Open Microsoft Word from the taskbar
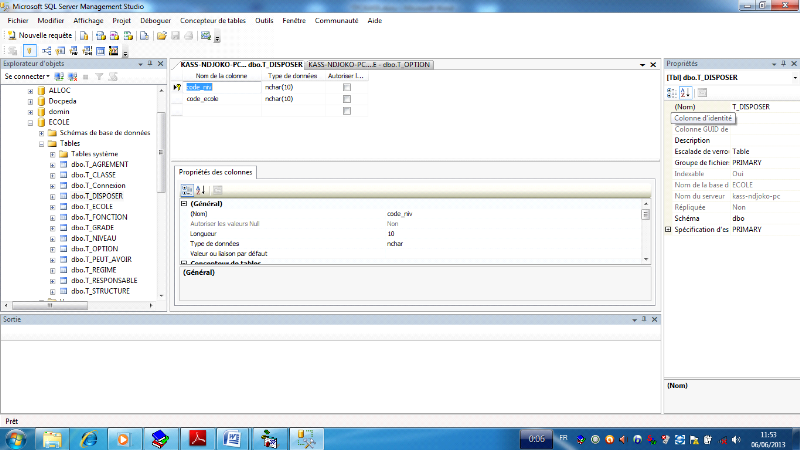The height and width of the screenshot is (450, 800). (x=232, y=439)
